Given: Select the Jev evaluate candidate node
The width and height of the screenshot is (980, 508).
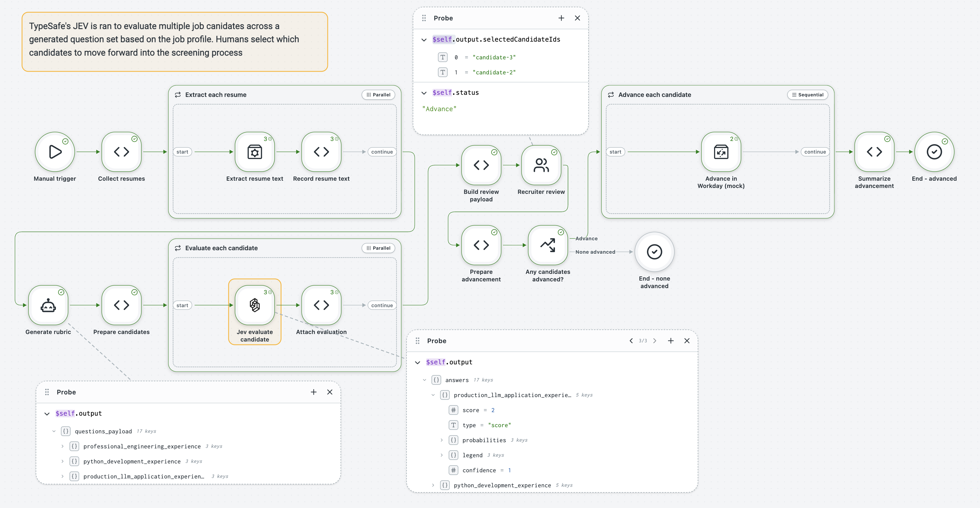Looking at the screenshot, I should [x=254, y=305].
